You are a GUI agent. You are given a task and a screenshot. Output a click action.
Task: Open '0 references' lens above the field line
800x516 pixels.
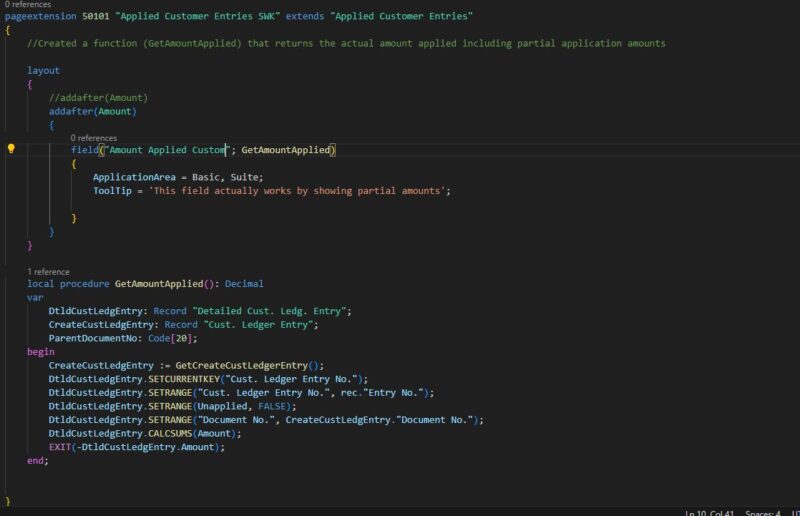93,138
